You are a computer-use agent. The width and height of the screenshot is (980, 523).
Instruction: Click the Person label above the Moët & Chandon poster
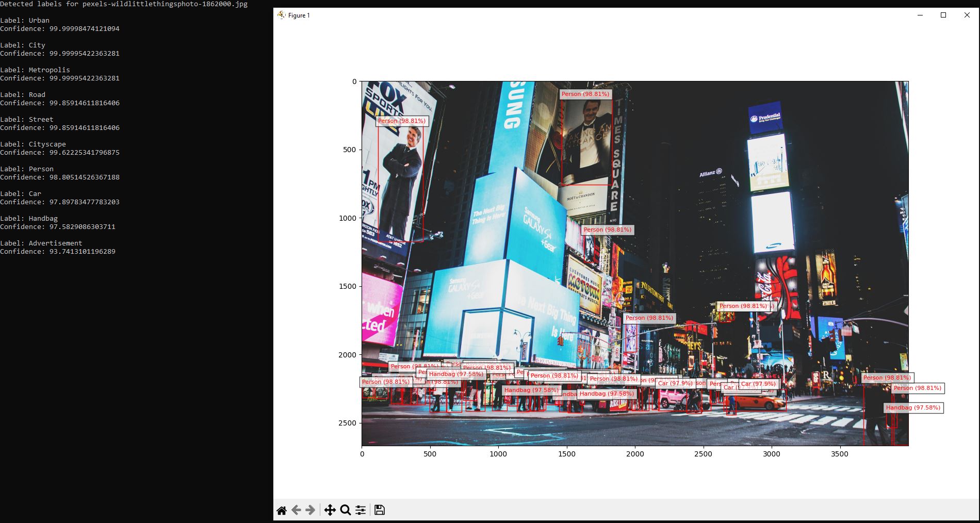coord(585,94)
